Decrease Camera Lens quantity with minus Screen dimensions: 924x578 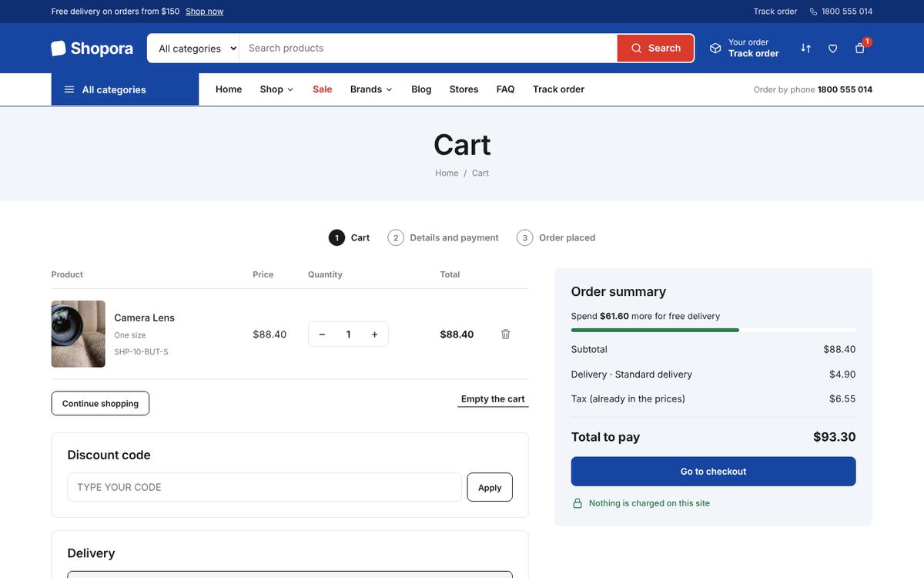point(322,334)
